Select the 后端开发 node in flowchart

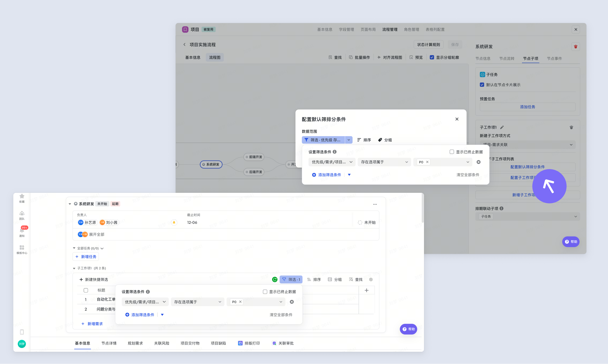[254, 172]
